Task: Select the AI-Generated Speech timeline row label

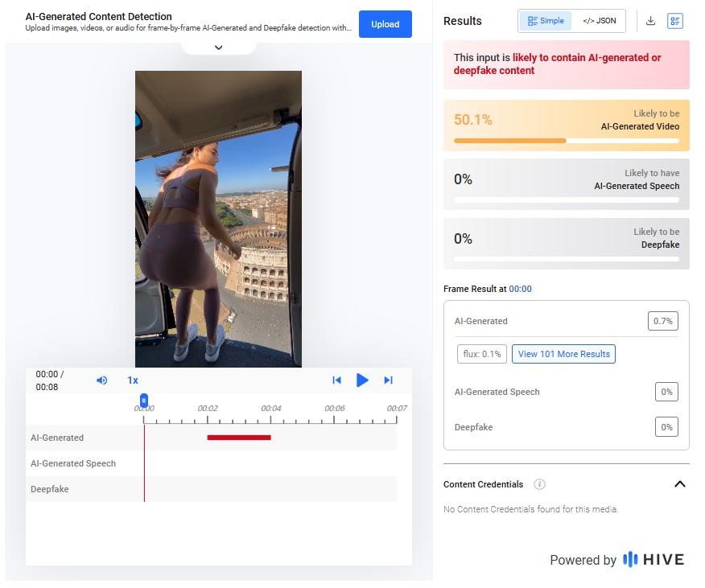Action: pyautogui.click(x=73, y=463)
